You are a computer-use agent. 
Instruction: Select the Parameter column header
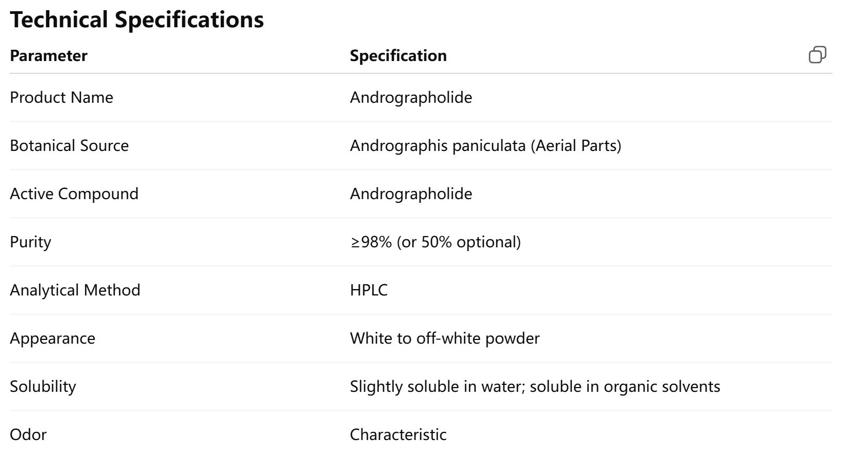(48, 56)
